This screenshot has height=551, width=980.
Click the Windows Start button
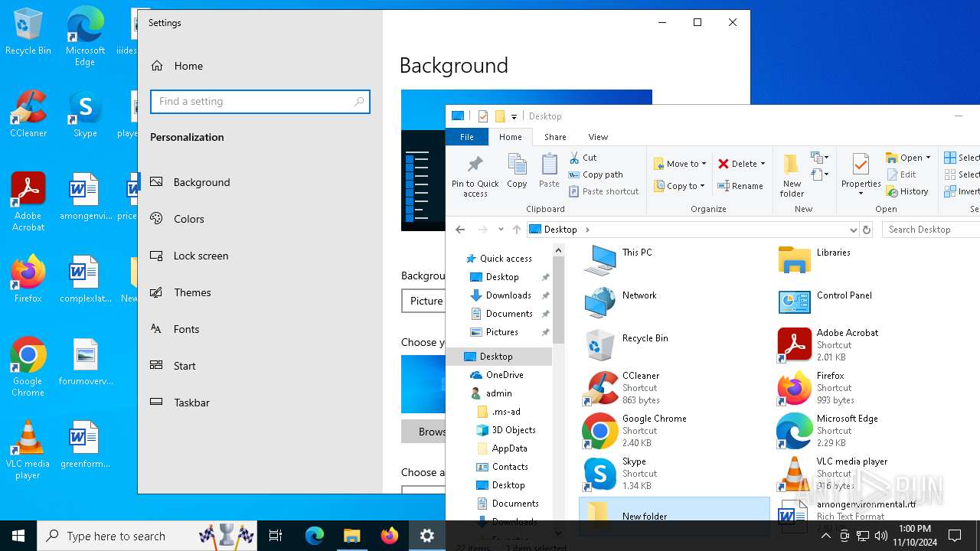click(x=18, y=536)
